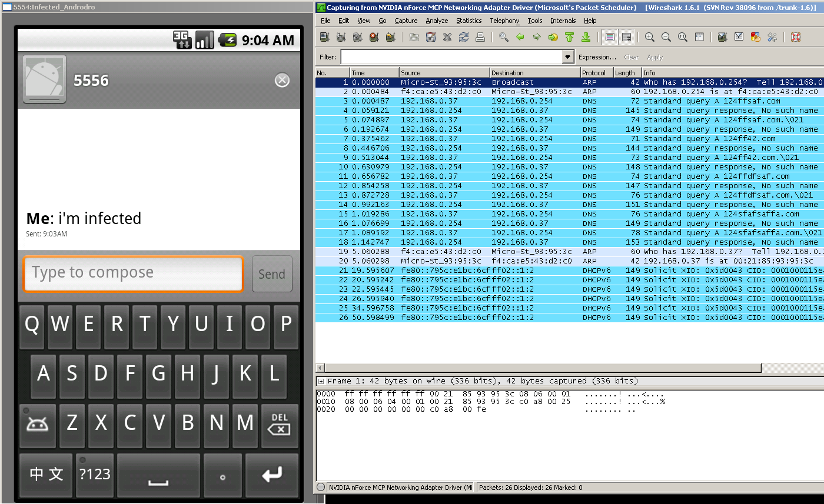Jump to the first packet
Screen dimensions: 824x504
coord(570,37)
